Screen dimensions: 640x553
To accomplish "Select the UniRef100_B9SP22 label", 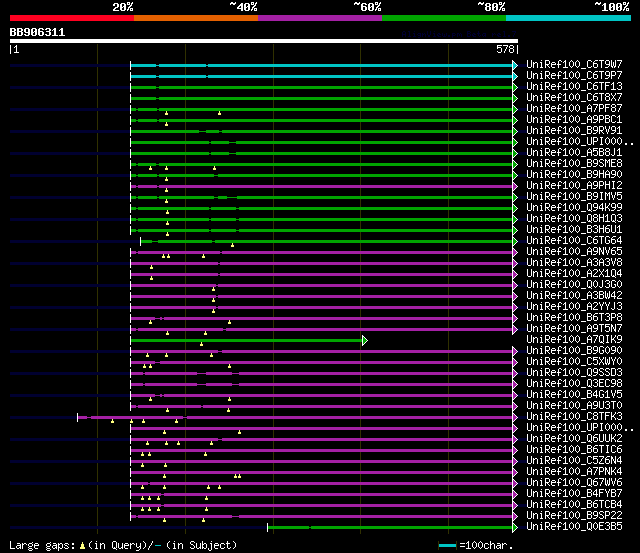I will pos(574,516).
